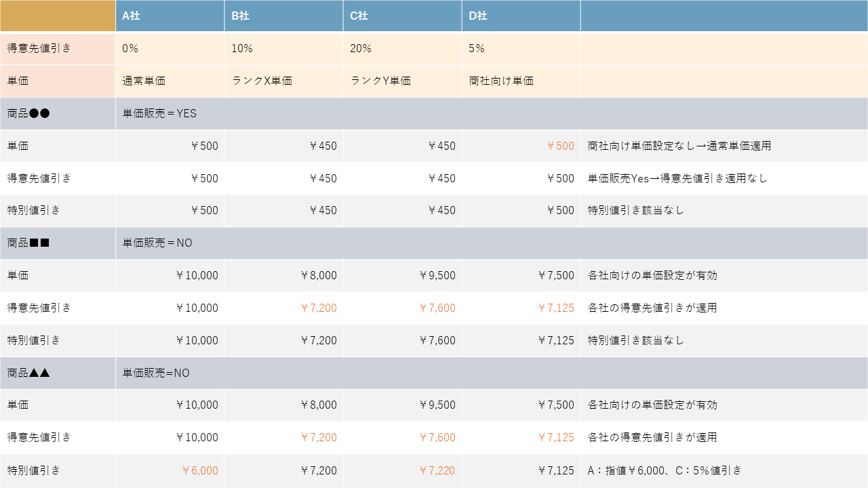The width and height of the screenshot is (868, 488).
Task: Click 特別値引き該当なし note under 商品■■
Action: (x=636, y=340)
